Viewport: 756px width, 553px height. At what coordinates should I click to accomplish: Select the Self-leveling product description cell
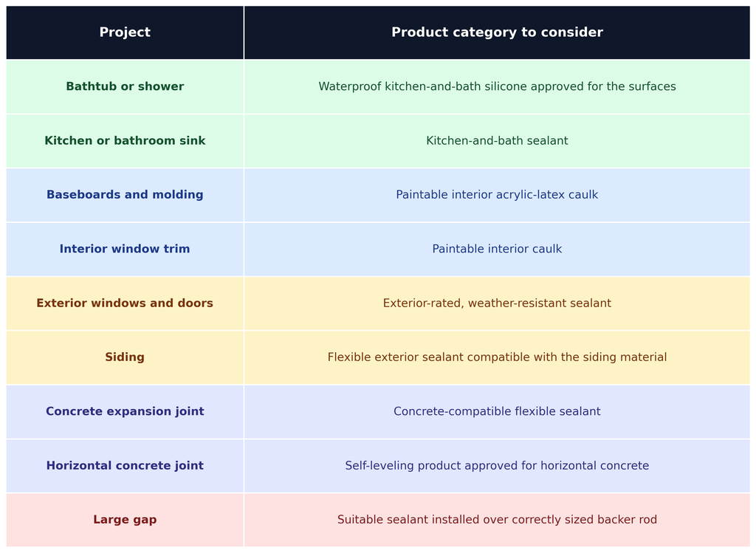pyautogui.click(x=497, y=466)
